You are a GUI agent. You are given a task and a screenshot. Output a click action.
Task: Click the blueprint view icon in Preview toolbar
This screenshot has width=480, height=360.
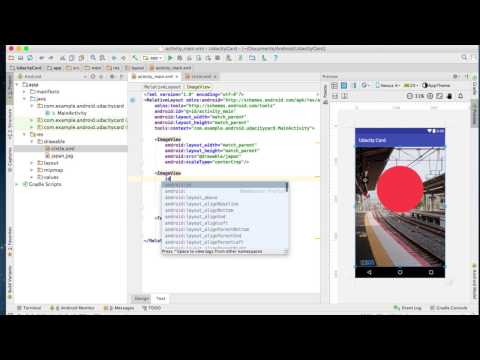344,86
